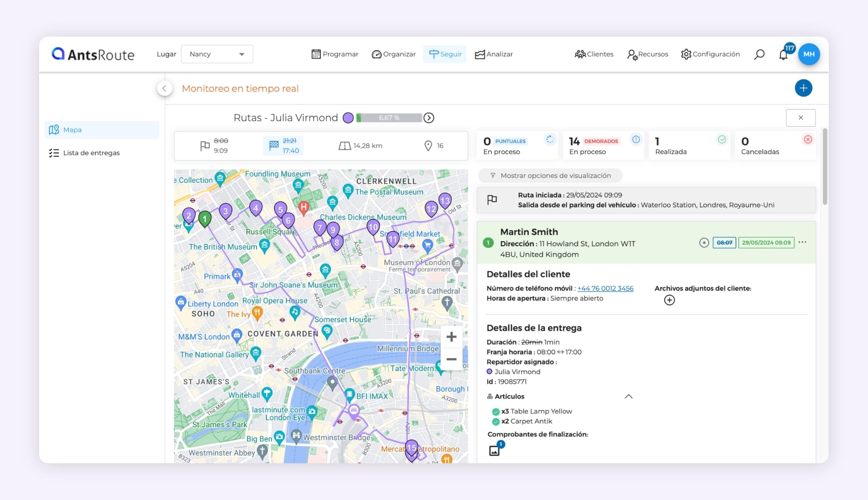Screen dimensions: 868x500
Task: Click the route progress bar 6.67 %
Action: point(389,118)
